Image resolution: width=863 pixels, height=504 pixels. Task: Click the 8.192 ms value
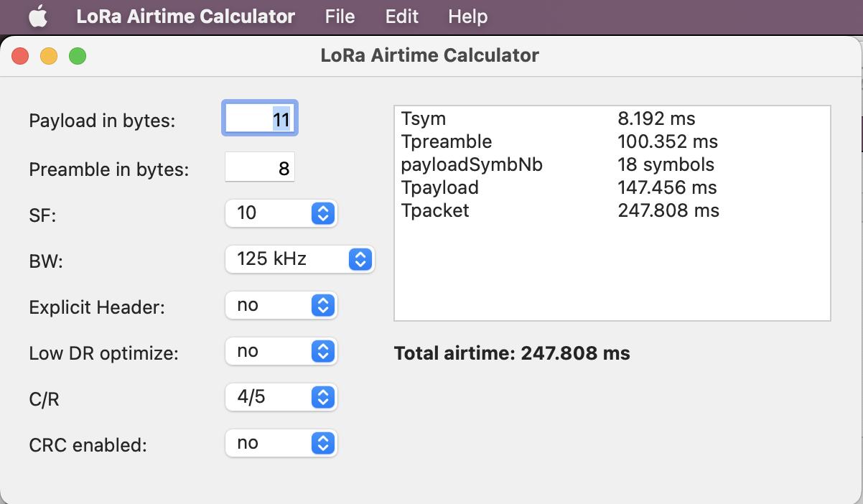(x=656, y=118)
